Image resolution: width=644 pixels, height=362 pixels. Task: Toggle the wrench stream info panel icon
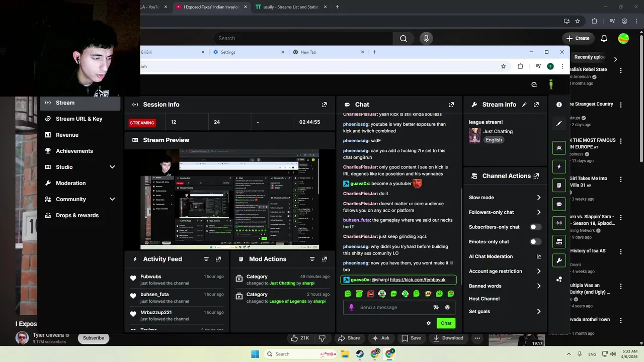559,260
